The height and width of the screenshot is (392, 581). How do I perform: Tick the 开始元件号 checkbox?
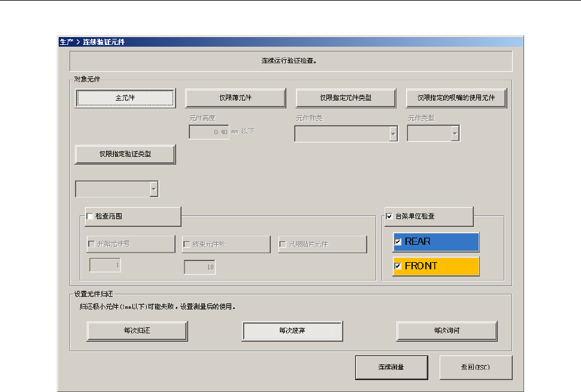click(x=92, y=244)
